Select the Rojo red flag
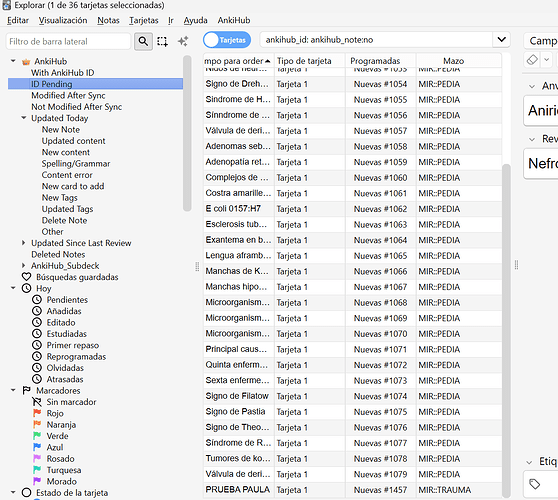The width and height of the screenshot is (558, 500). pyautogui.click(x=37, y=413)
